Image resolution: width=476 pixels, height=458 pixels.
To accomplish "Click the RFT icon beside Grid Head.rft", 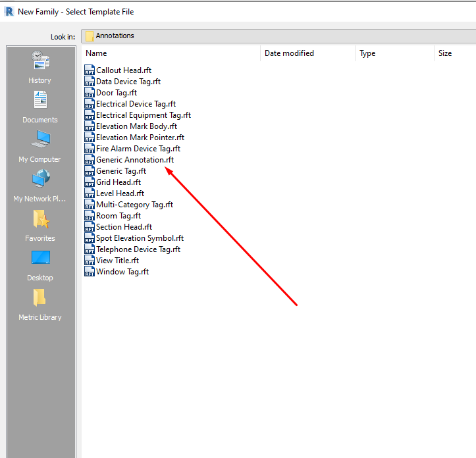I will pyautogui.click(x=90, y=182).
